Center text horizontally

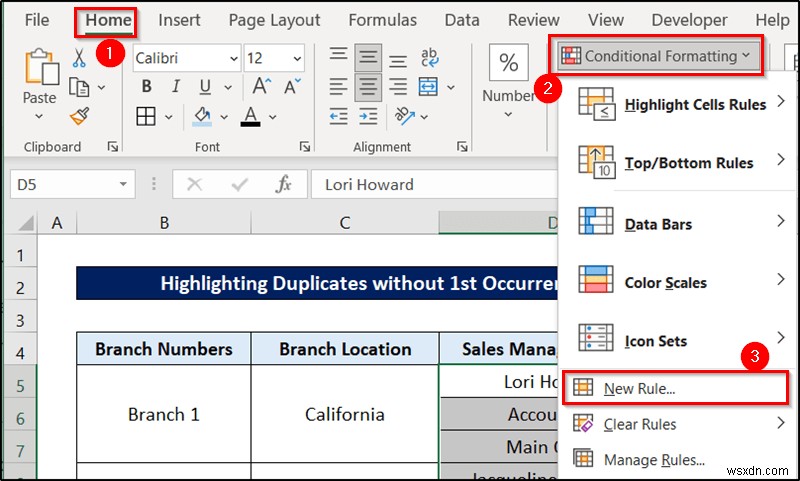[x=368, y=87]
